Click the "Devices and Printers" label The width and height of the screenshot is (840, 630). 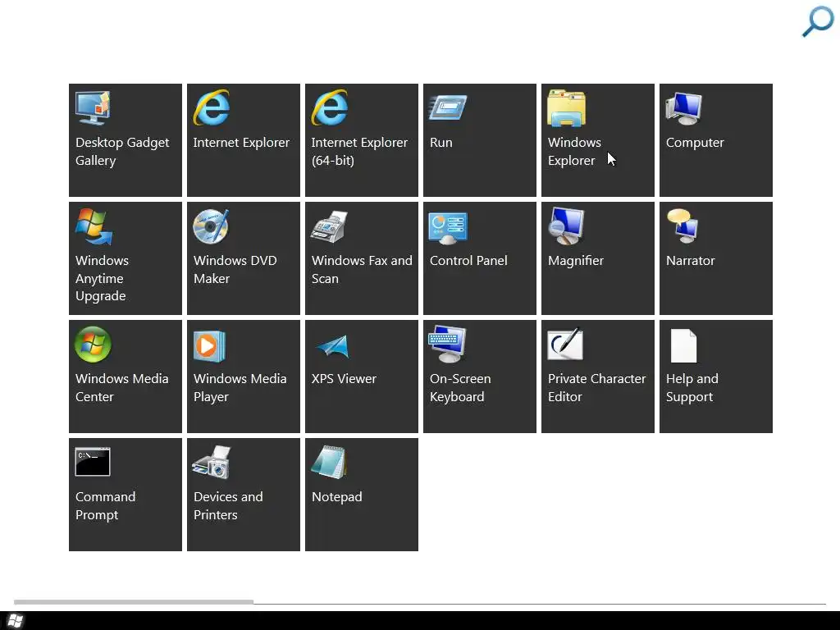(x=228, y=505)
